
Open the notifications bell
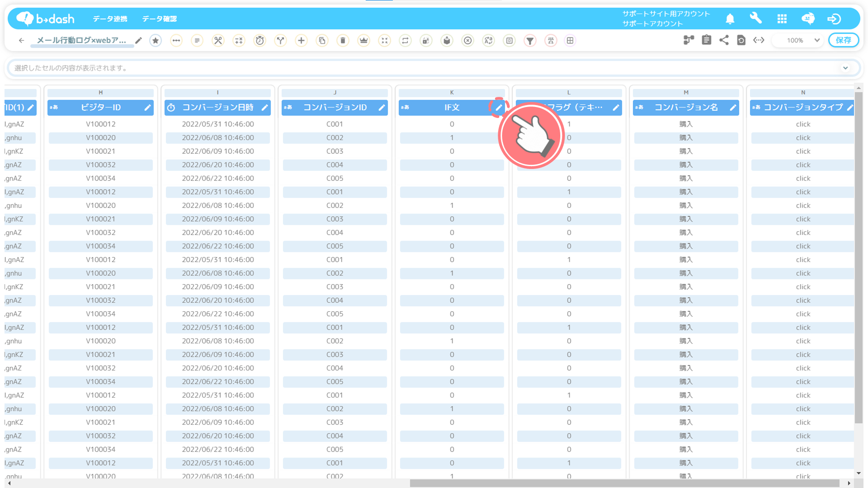click(x=730, y=19)
